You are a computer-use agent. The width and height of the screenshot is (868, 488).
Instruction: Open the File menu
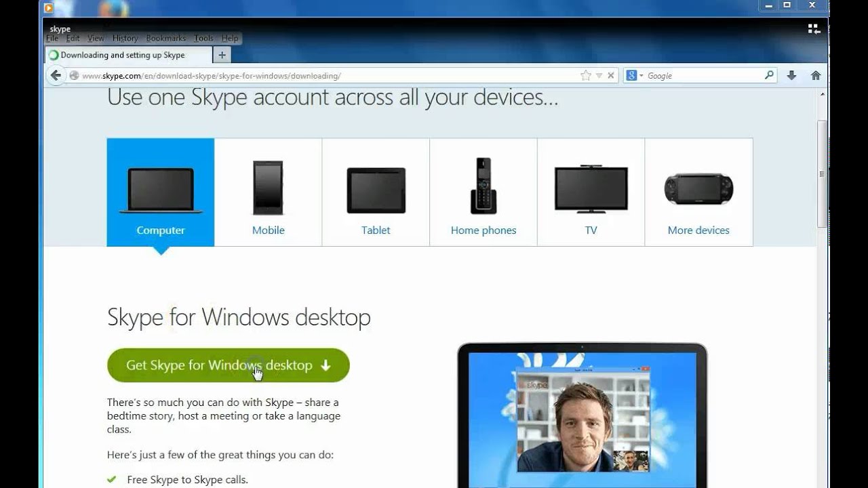pos(52,39)
